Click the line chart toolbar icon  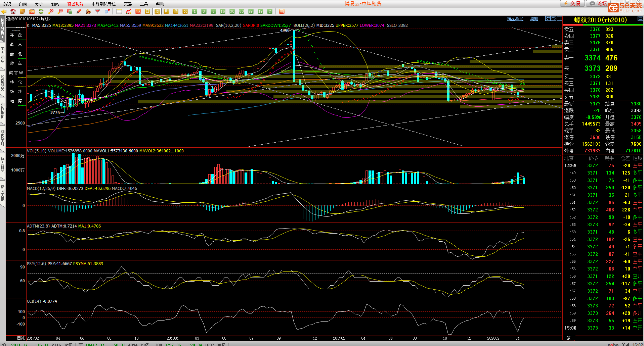click(129, 11)
